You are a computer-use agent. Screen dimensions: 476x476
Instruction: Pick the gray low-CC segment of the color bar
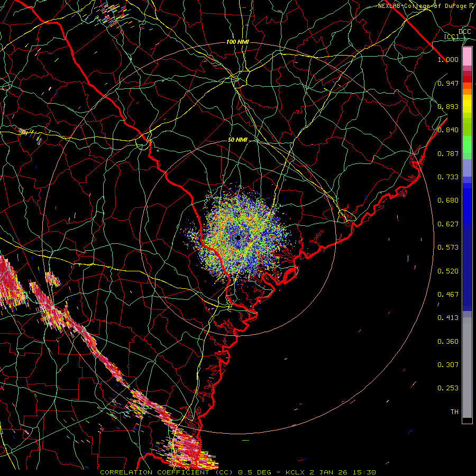(x=467, y=368)
